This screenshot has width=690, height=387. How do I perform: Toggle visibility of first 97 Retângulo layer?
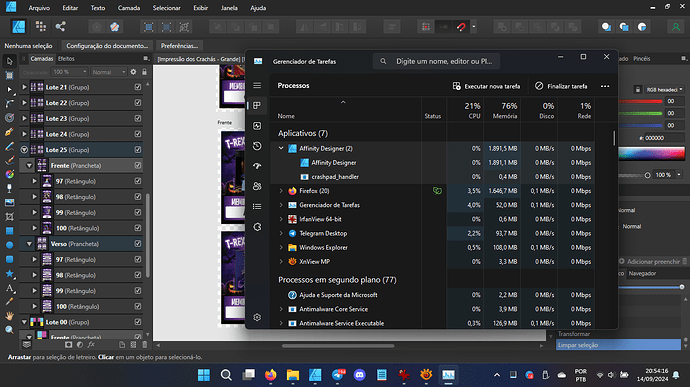(138, 181)
